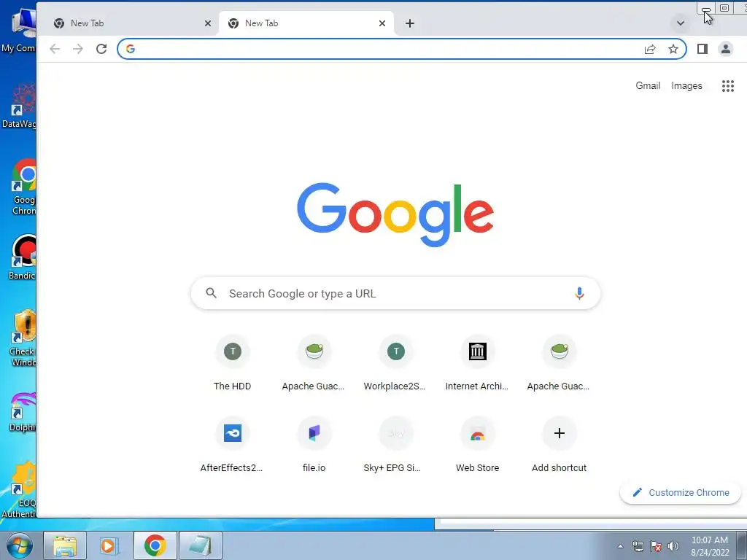The image size is (747, 560).
Task: Click the Chrome taskbar button
Action: pyautogui.click(x=155, y=545)
